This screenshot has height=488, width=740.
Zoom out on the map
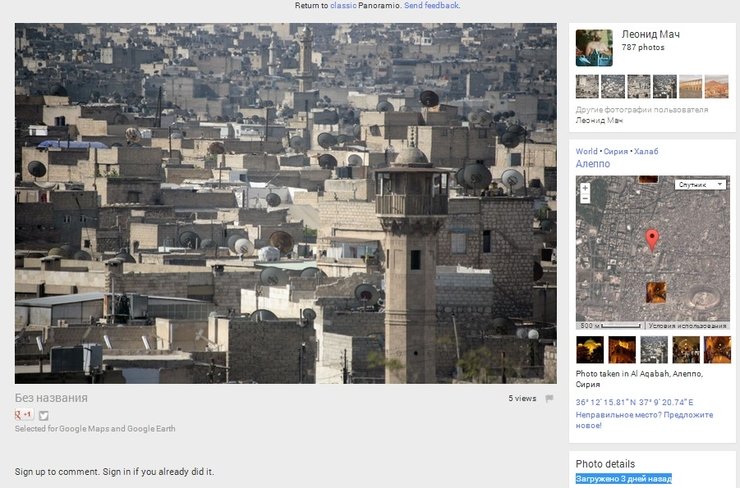click(585, 198)
